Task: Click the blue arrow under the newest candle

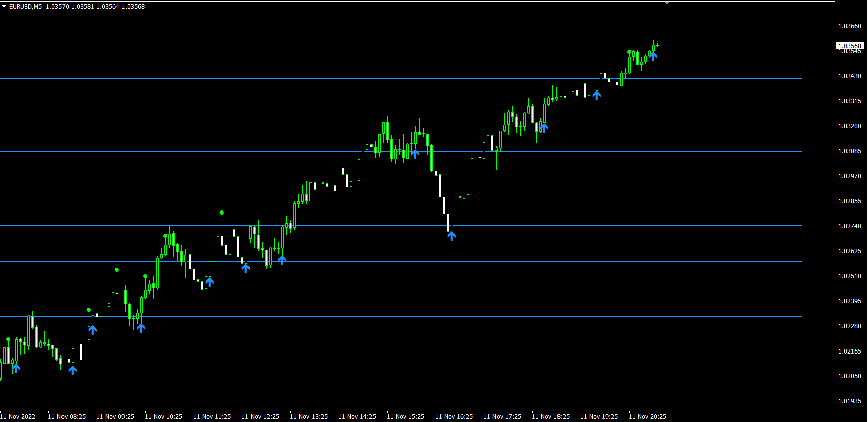Action: (653, 57)
